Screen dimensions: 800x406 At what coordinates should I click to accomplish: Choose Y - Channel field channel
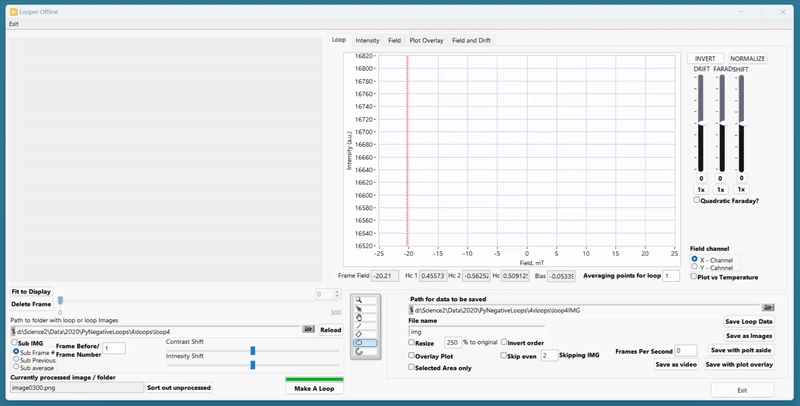(x=694, y=267)
